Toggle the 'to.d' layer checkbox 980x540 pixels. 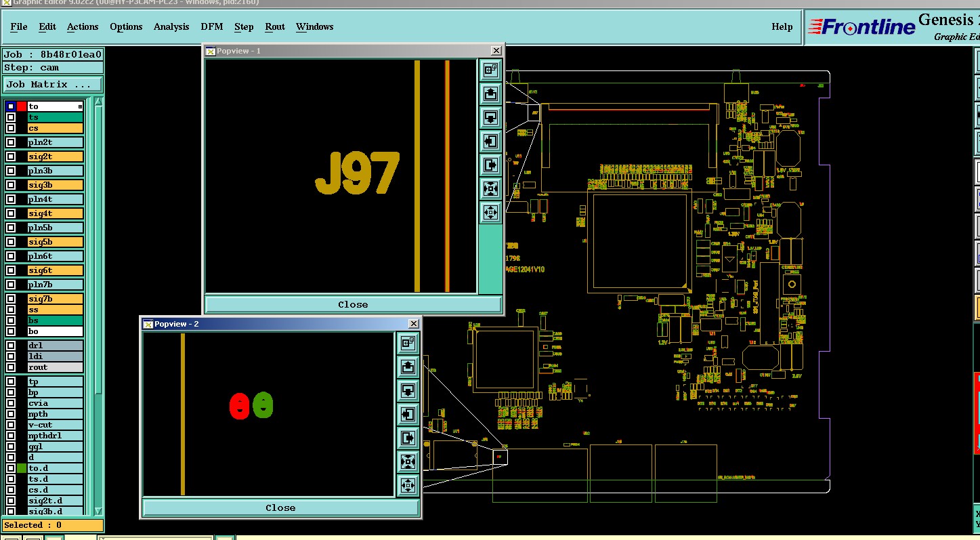click(x=11, y=468)
